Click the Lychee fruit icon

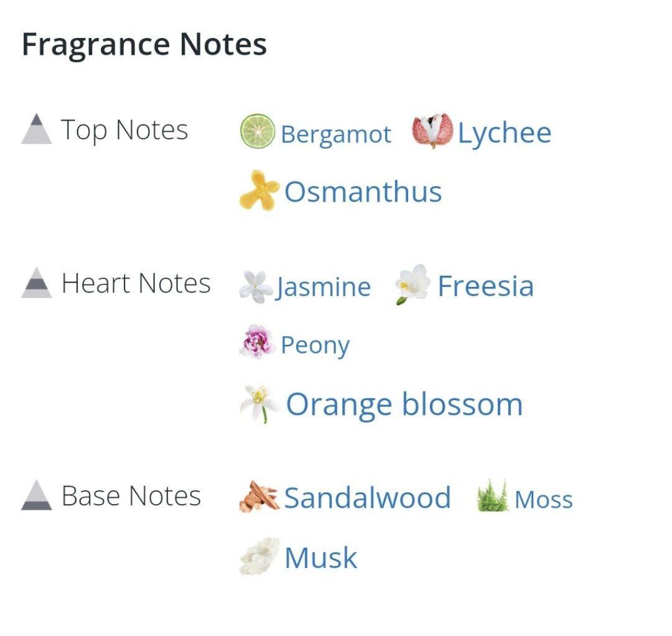(432, 131)
